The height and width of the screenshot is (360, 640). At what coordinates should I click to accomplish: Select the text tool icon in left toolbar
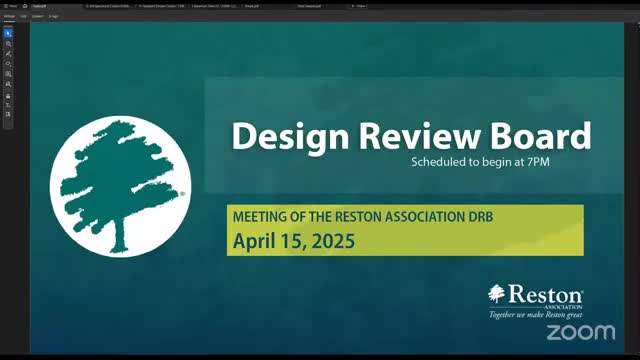click(x=8, y=105)
